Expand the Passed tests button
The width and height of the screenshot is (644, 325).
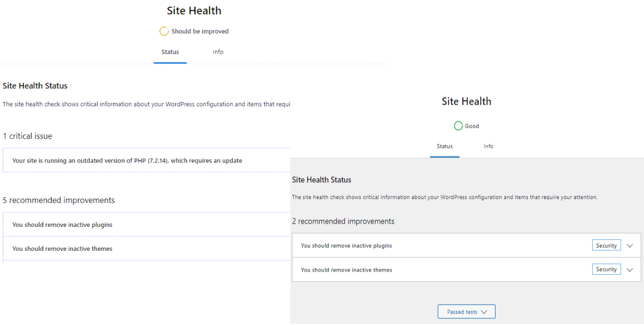click(467, 311)
